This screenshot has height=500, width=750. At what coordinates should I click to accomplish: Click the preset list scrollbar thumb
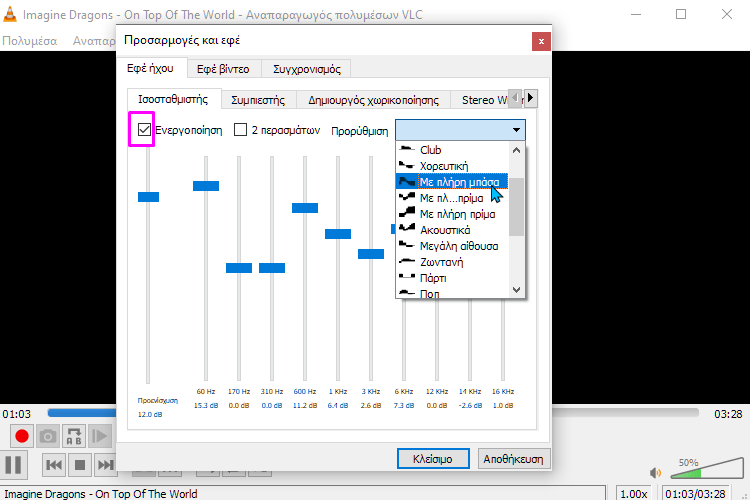[x=516, y=207]
